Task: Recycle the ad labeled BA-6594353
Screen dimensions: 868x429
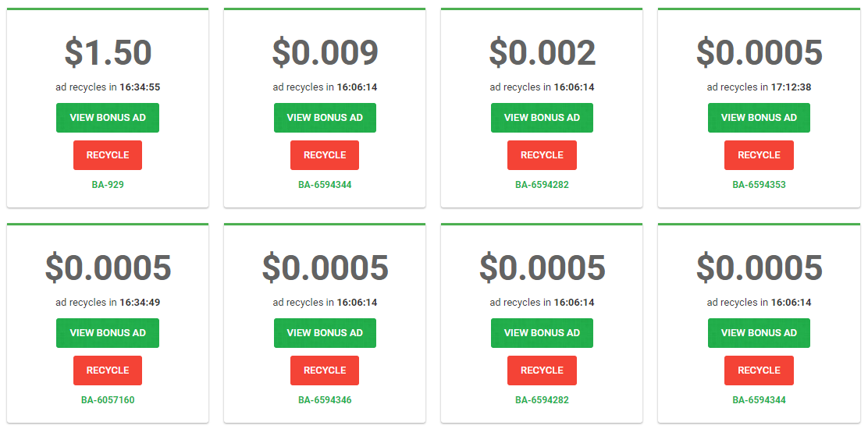Action: 759,154
